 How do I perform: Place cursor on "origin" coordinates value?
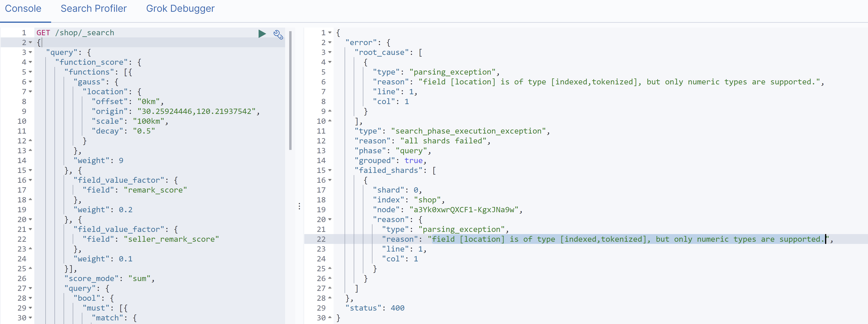(x=197, y=111)
